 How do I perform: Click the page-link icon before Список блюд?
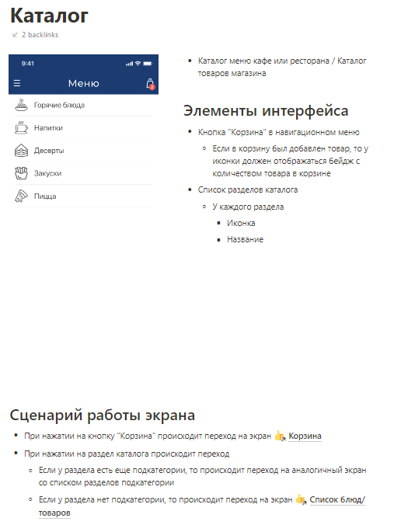[x=301, y=499]
